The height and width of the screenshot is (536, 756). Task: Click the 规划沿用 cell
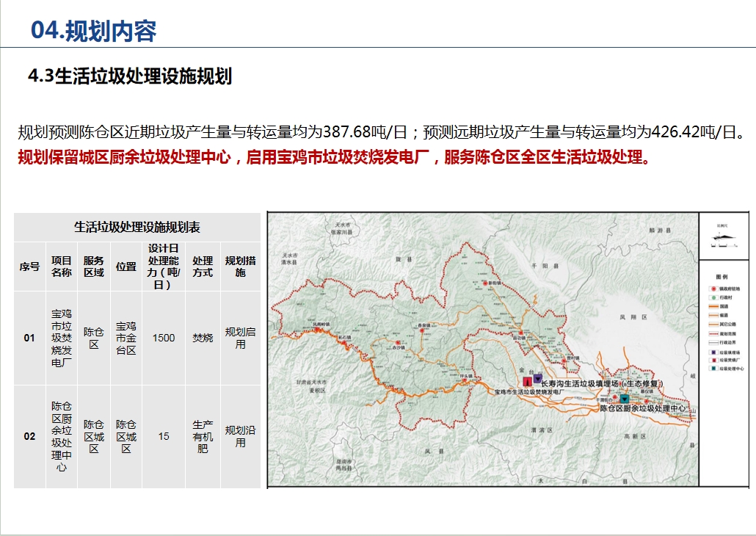click(x=240, y=436)
